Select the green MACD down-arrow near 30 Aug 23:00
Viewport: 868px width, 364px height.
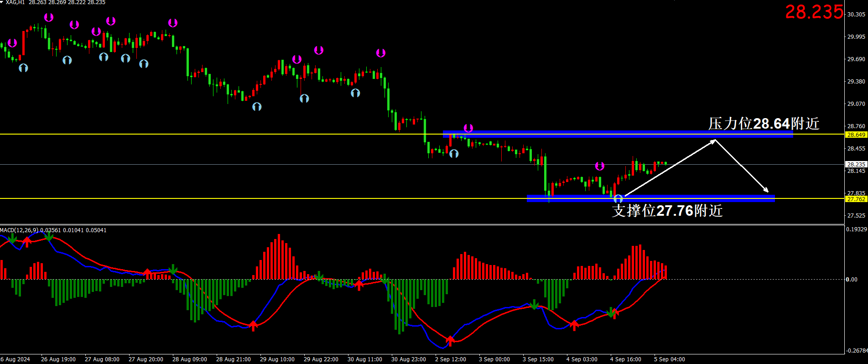point(385,279)
